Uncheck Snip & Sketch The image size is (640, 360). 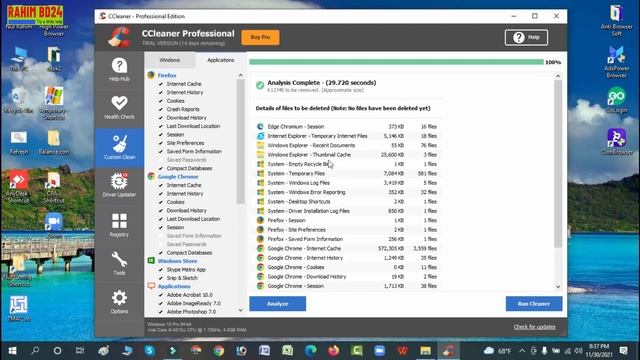(161, 278)
